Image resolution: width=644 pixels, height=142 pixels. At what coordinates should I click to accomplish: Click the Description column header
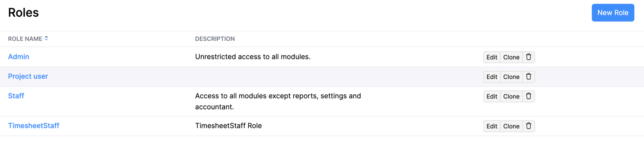tap(215, 39)
